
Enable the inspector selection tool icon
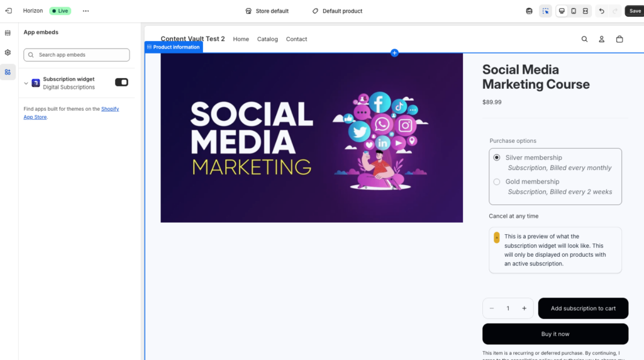click(545, 11)
